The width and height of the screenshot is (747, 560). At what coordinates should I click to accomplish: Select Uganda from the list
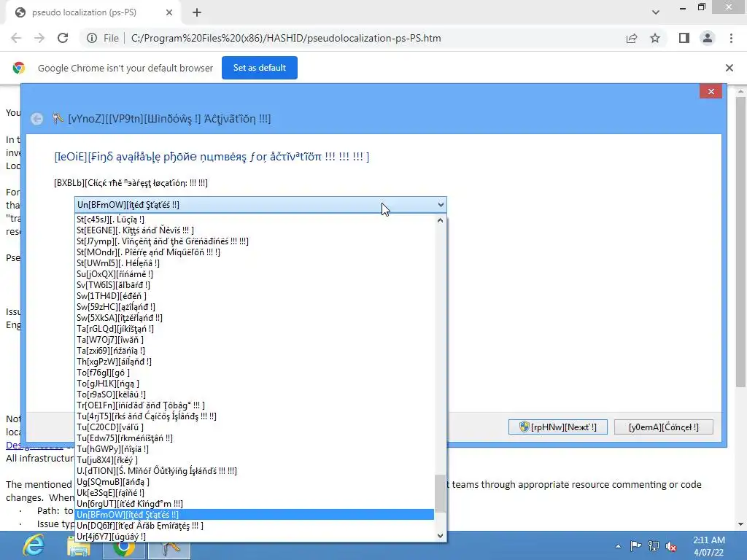pyautogui.click(x=255, y=483)
